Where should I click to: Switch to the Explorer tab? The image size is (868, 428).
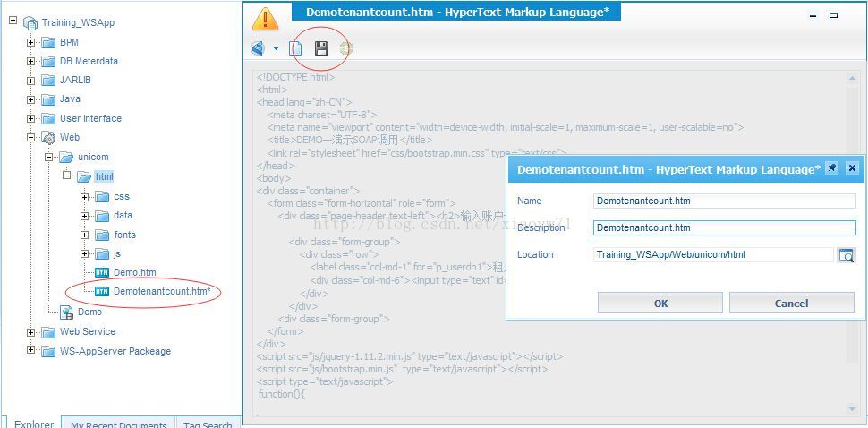point(34,423)
